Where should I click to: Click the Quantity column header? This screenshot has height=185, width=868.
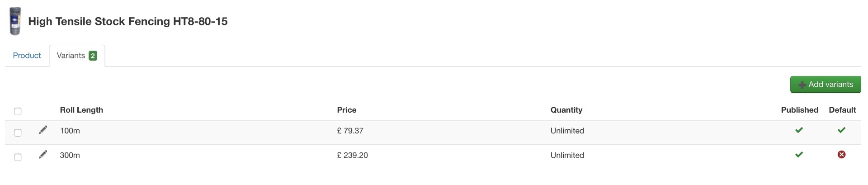tap(566, 110)
